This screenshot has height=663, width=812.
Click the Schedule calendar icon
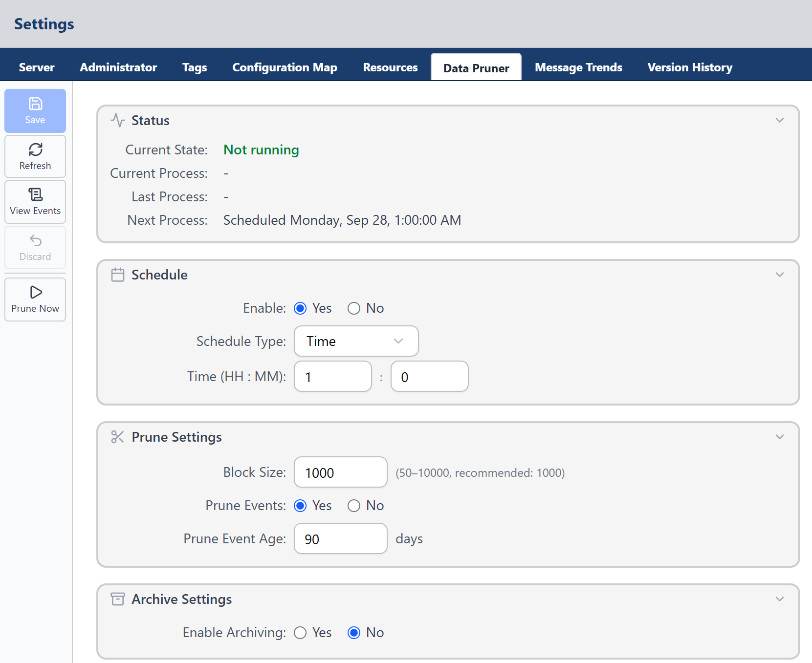tap(117, 275)
